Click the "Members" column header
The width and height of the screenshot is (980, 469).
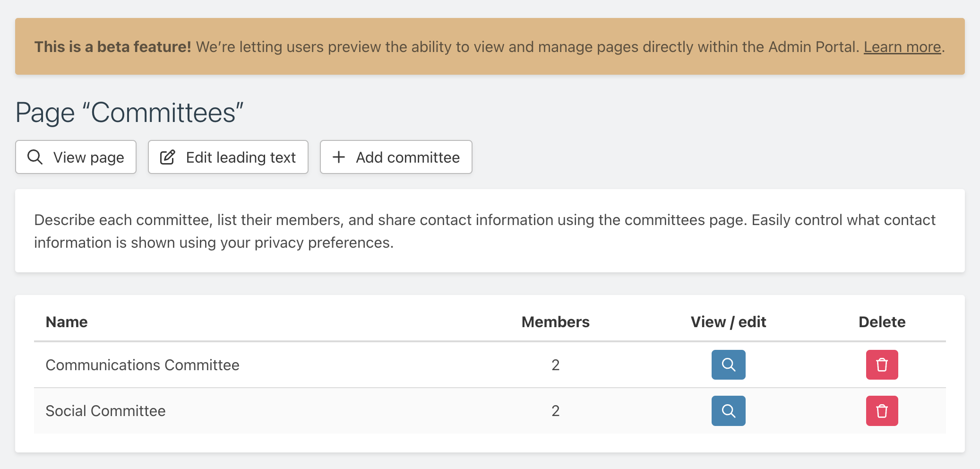[x=555, y=321]
